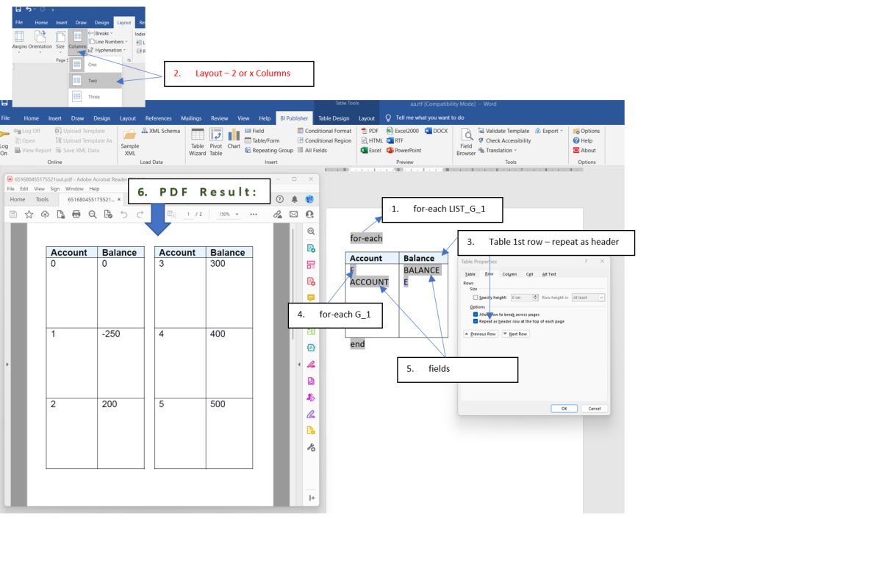The height and width of the screenshot is (588, 882).
Task: Click the Acrobat help question-mark icon
Action: [x=280, y=199]
